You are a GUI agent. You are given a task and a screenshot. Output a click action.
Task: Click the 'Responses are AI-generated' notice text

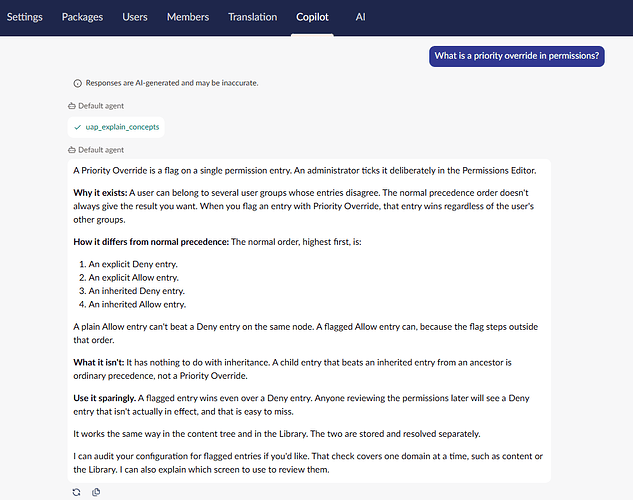(x=172, y=83)
